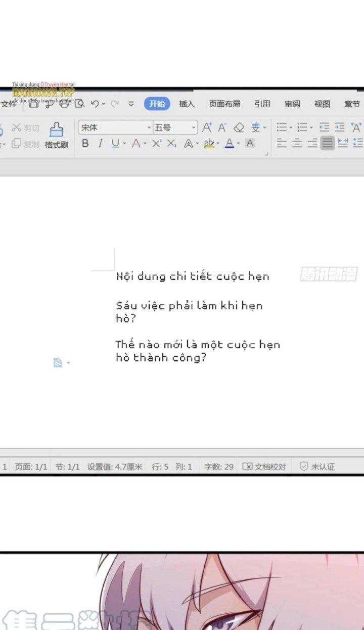Increase font size with A+ icon

tap(207, 128)
